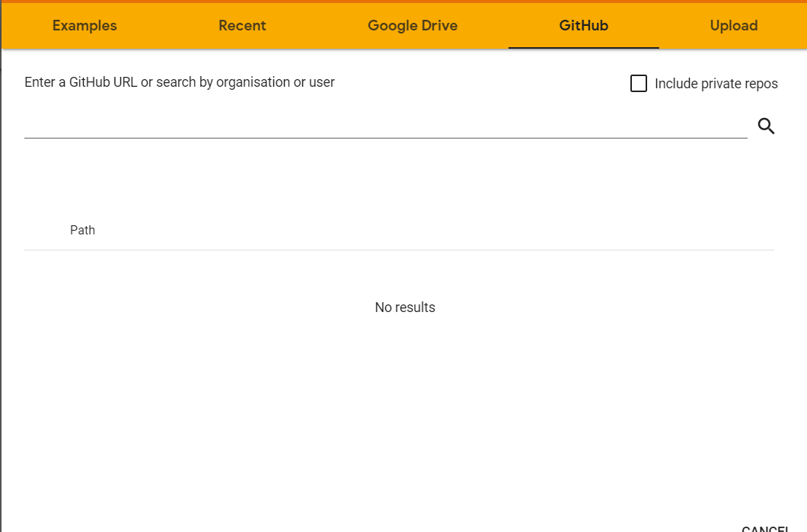This screenshot has width=807, height=532.
Task: Enable Include private repos checkbox
Action: click(x=639, y=84)
